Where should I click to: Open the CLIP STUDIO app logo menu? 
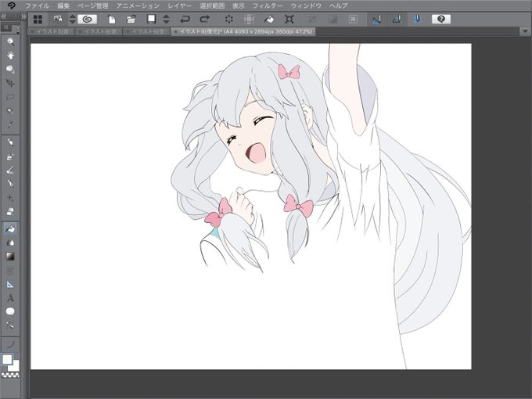point(11,5)
